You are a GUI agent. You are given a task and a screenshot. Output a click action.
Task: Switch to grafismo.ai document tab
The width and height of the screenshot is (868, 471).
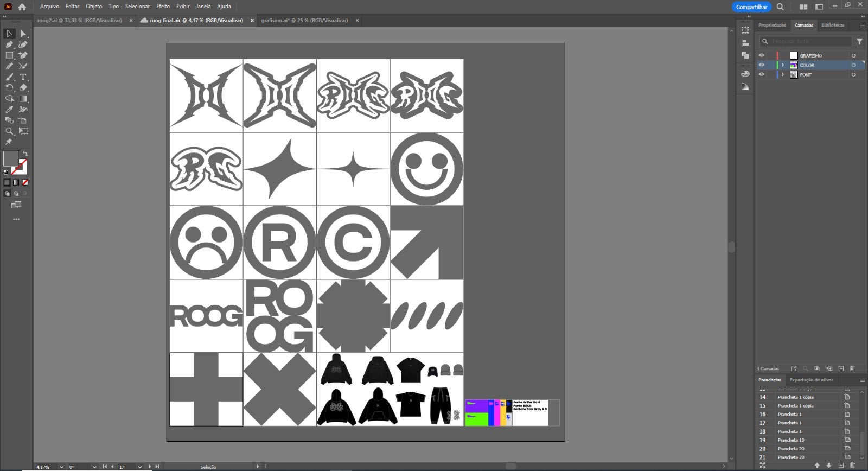(304, 21)
